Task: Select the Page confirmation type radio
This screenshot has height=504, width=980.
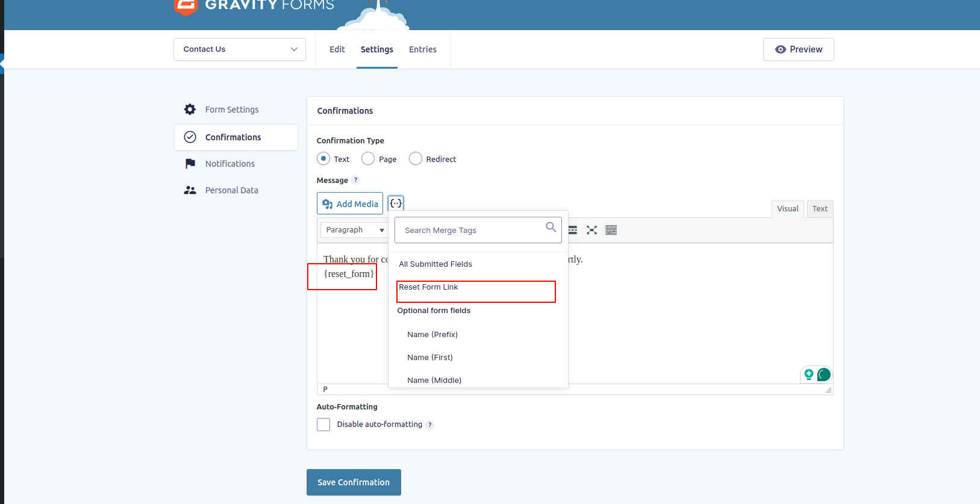Action: pos(368,159)
